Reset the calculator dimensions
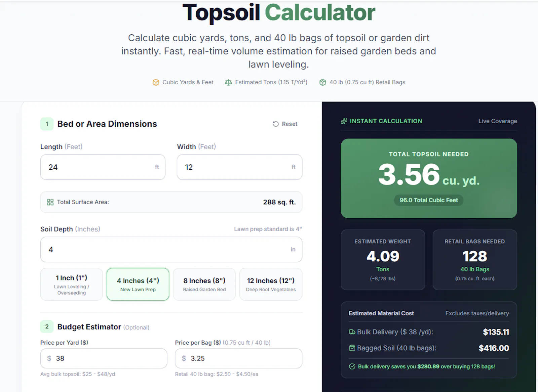The image size is (538, 392). [285, 124]
